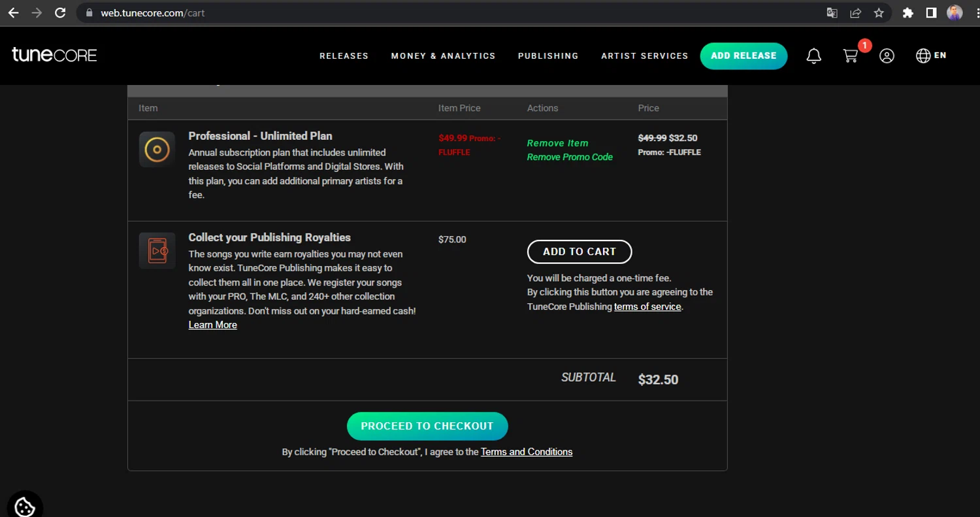Open the shopping cart icon
This screenshot has height=517, width=980.
tap(851, 56)
